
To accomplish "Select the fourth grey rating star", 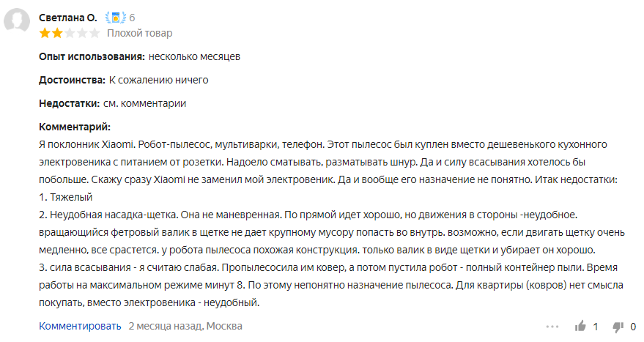I will tap(82, 33).
